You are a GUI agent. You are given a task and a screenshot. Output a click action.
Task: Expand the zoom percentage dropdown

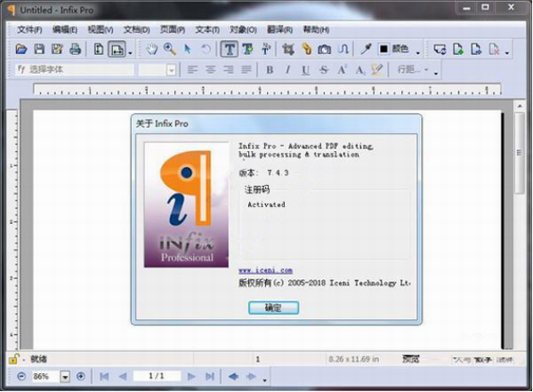(x=65, y=376)
